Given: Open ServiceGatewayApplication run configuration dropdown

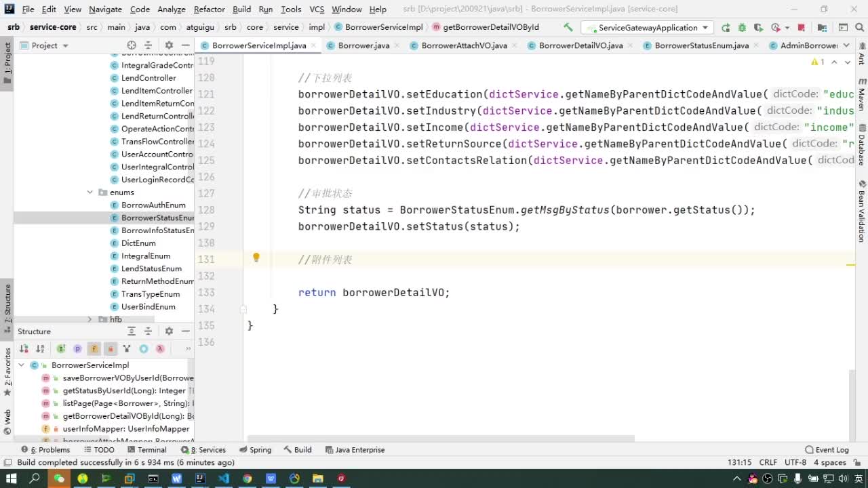Looking at the screenshot, I should coord(646,28).
